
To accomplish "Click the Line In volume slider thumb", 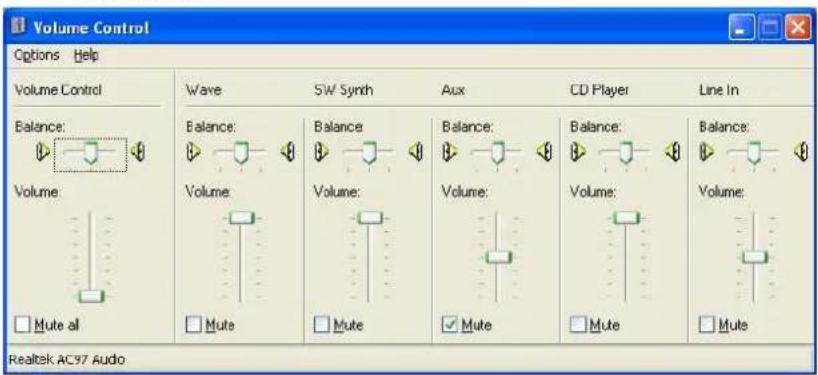I will 755,257.
